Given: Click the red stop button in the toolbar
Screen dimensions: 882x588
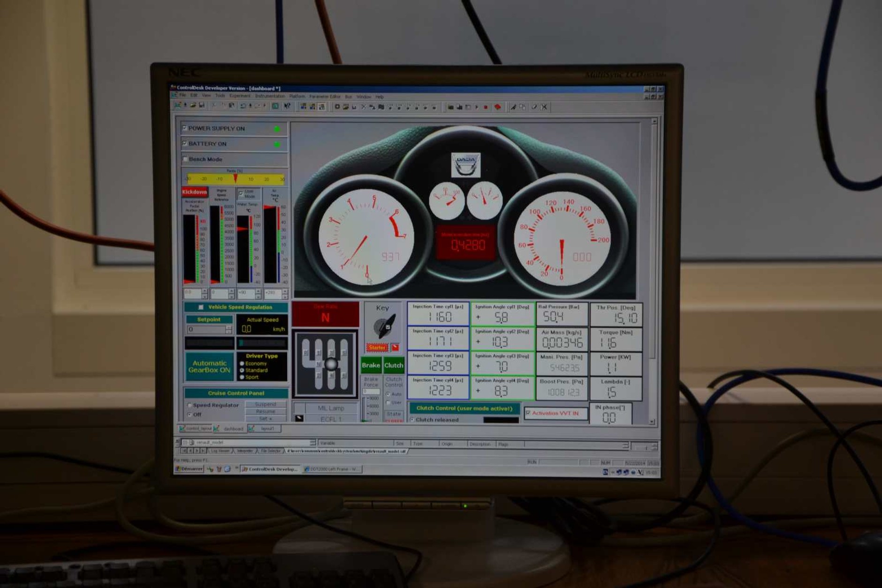Looking at the screenshot, I should coord(486,107).
